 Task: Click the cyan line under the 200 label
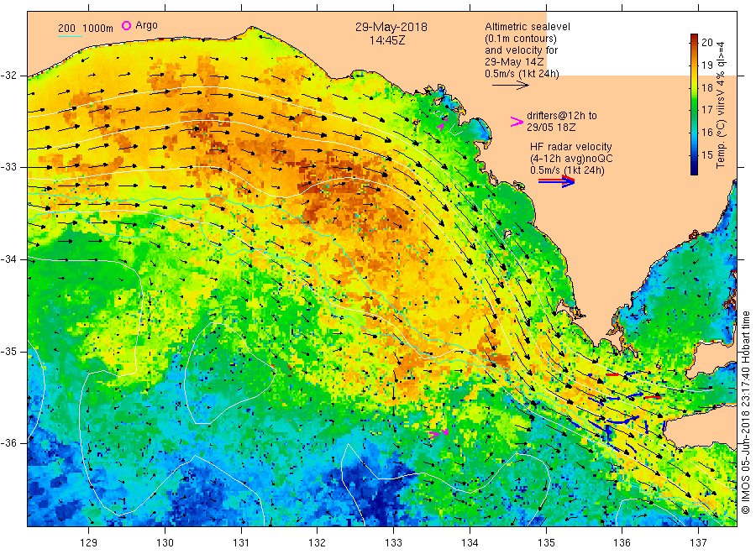pos(70,36)
